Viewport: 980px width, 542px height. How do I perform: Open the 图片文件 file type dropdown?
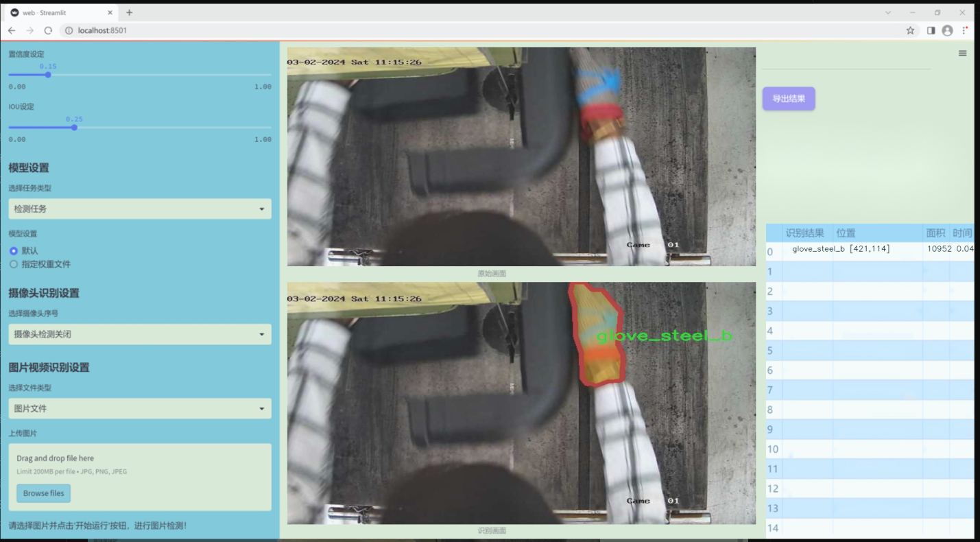click(140, 408)
